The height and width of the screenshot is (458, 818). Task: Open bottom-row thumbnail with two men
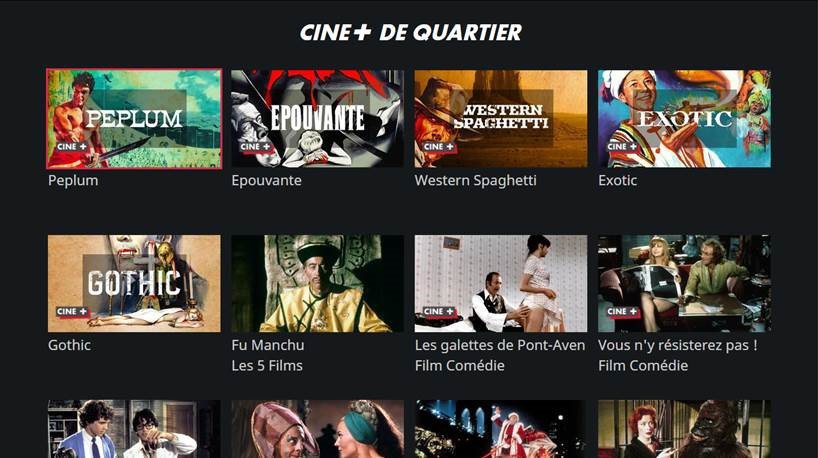134,429
